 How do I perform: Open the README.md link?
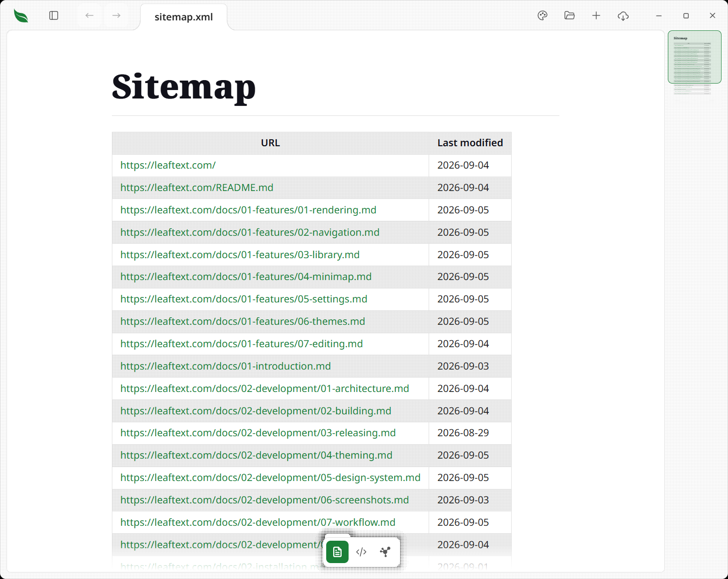[197, 188]
